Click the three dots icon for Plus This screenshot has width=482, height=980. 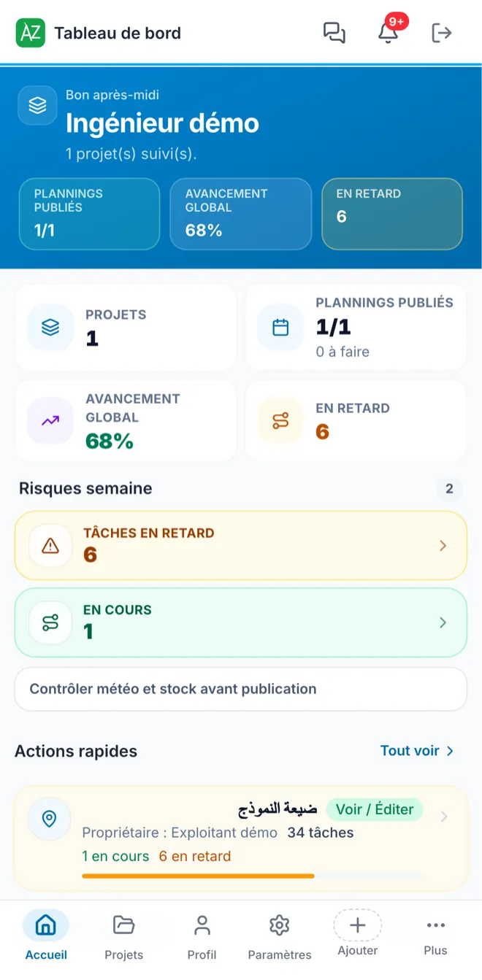pyautogui.click(x=436, y=925)
